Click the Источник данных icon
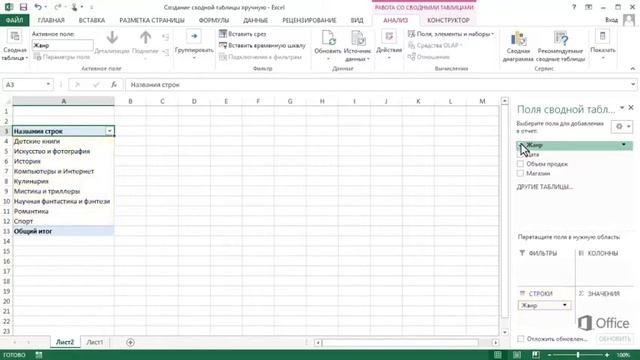Screen dimensions: 640x360 click(x=358, y=38)
